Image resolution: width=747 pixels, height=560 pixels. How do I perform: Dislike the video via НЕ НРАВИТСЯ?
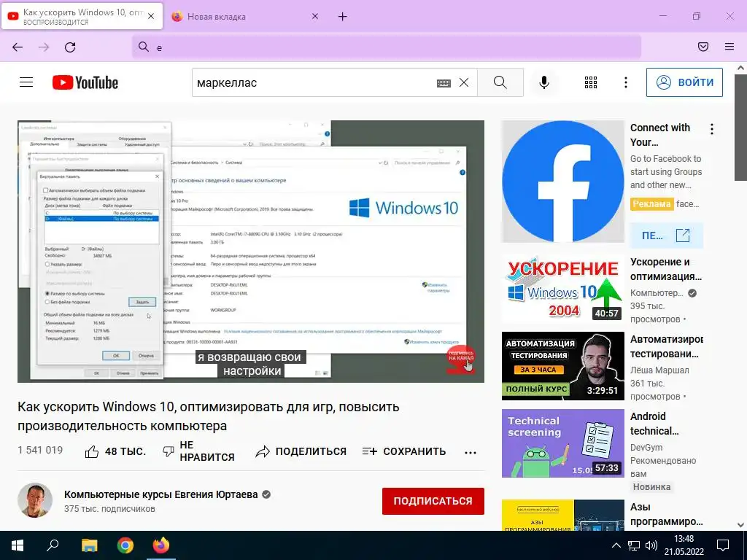tap(198, 451)
